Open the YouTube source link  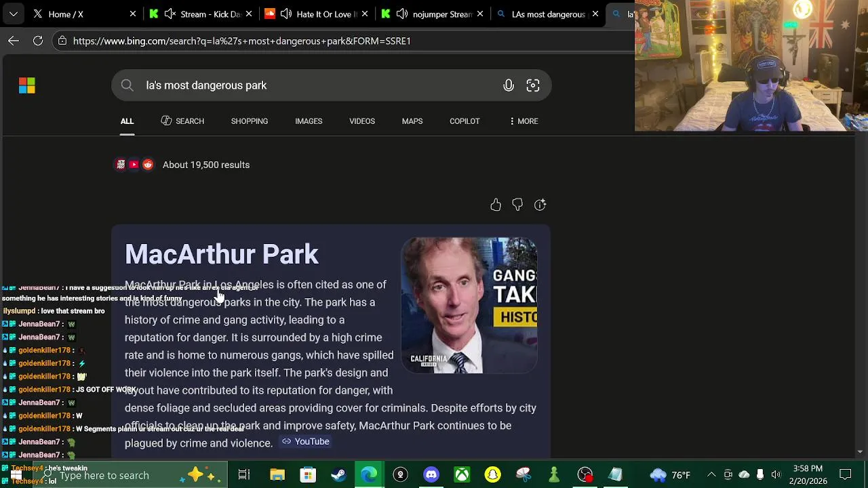(306, 441)
